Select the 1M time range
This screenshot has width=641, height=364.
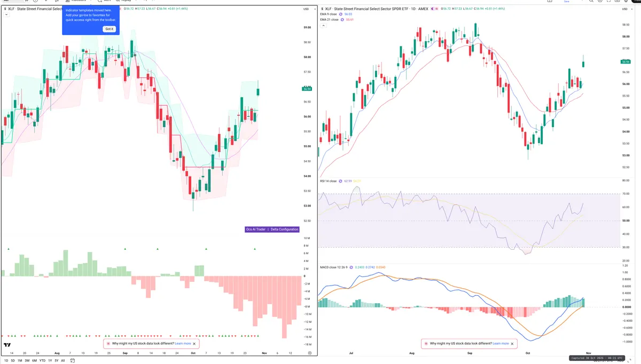coord(20,361)
